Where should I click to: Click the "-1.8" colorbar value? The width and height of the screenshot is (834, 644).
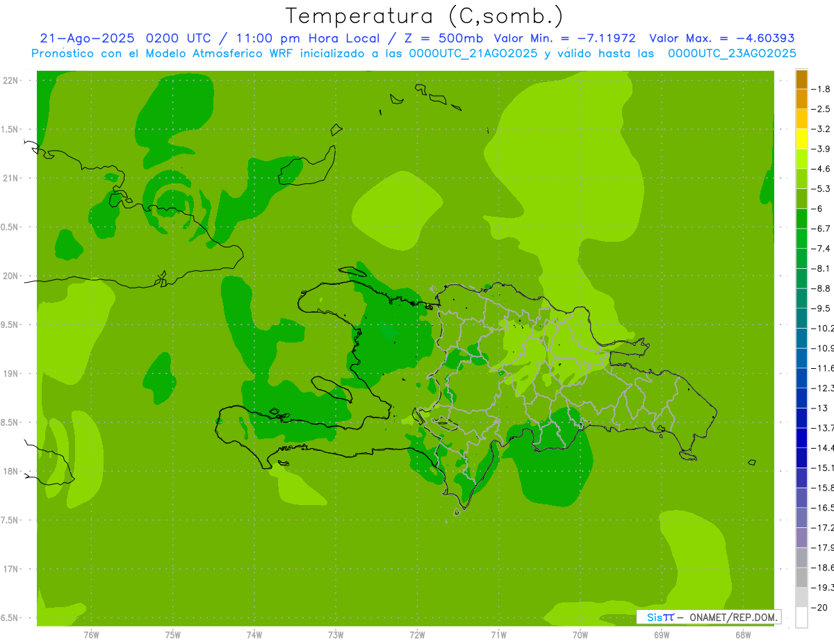click(821, 89)
